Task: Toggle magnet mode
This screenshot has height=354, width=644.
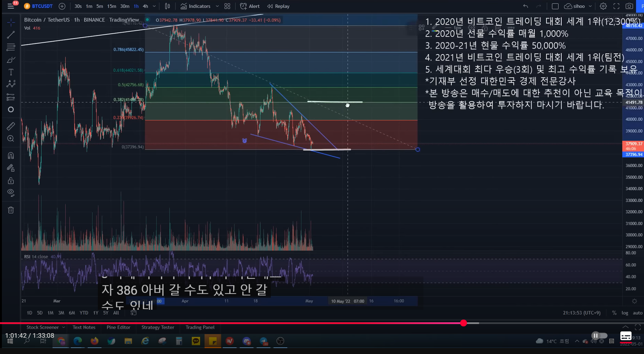Action: [x=11, y=155]
